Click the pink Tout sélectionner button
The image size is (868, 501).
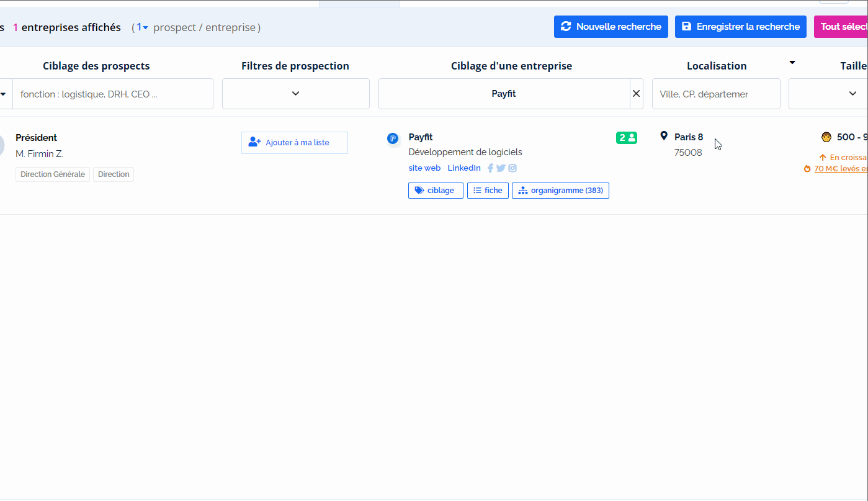[841, 27]
